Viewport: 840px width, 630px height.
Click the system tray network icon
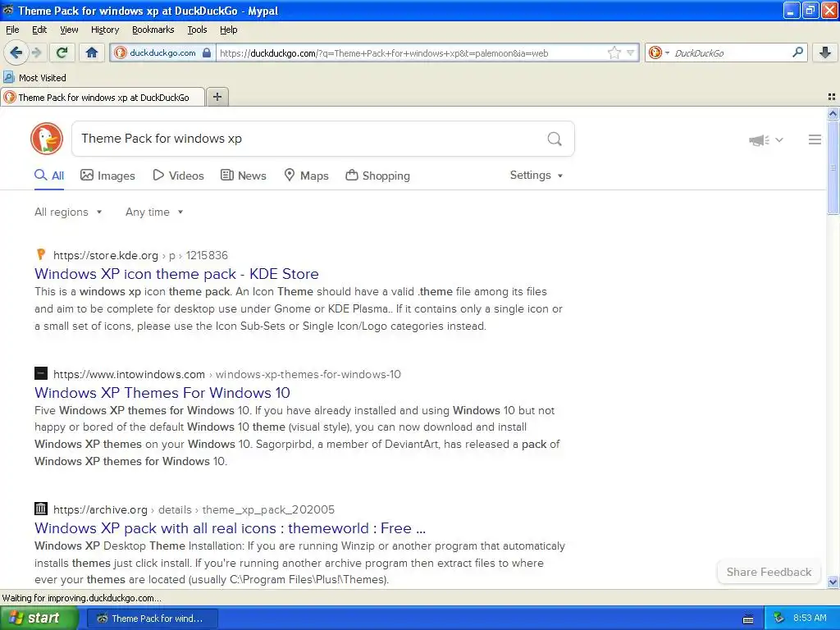click(x=779, y=619)
